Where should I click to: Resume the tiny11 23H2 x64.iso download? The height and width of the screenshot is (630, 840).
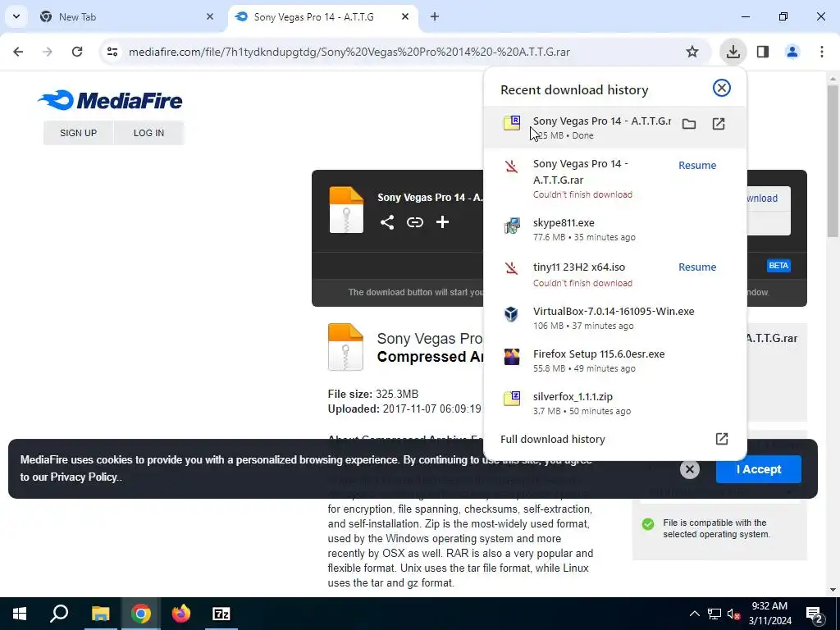click(697, 267)
